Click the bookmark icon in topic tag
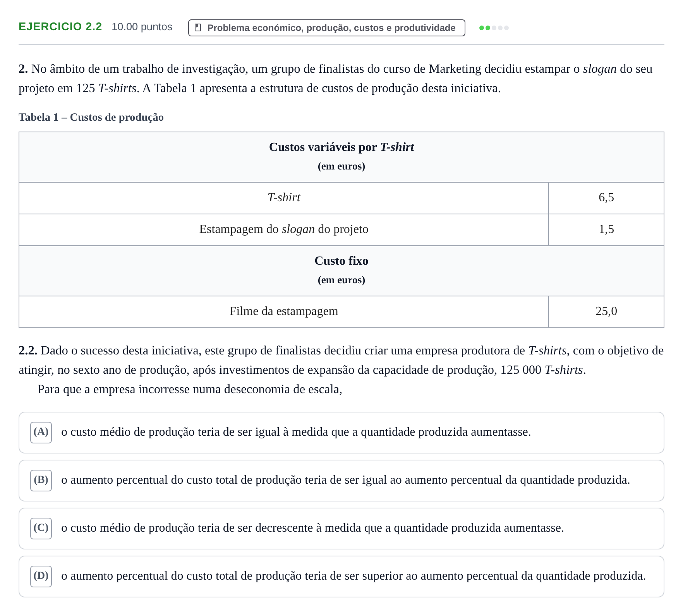This screenshot has height=616, width=683. (x=198, y=28)
